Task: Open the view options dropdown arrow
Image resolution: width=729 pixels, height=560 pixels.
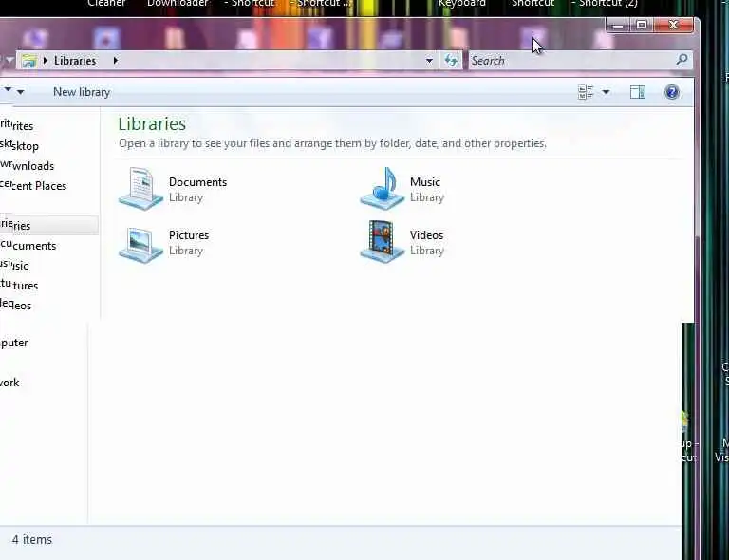Action: [x=606, y=92]
